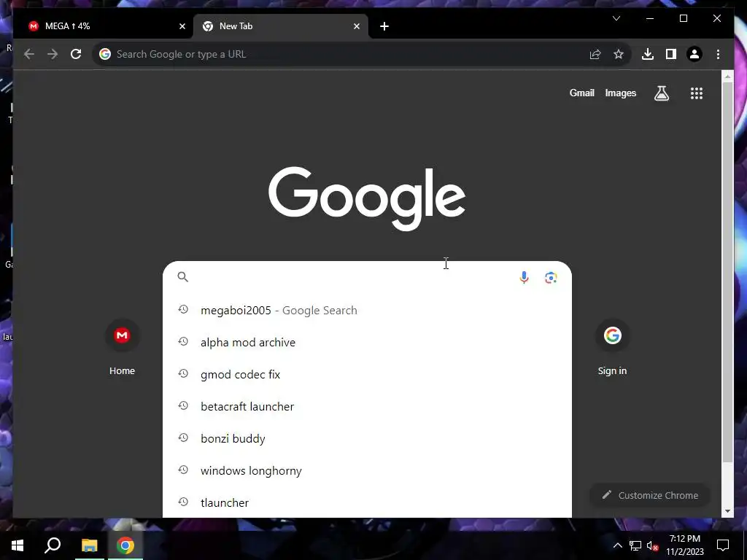
Task: Show hidden system tray icons
Action: 617,545
